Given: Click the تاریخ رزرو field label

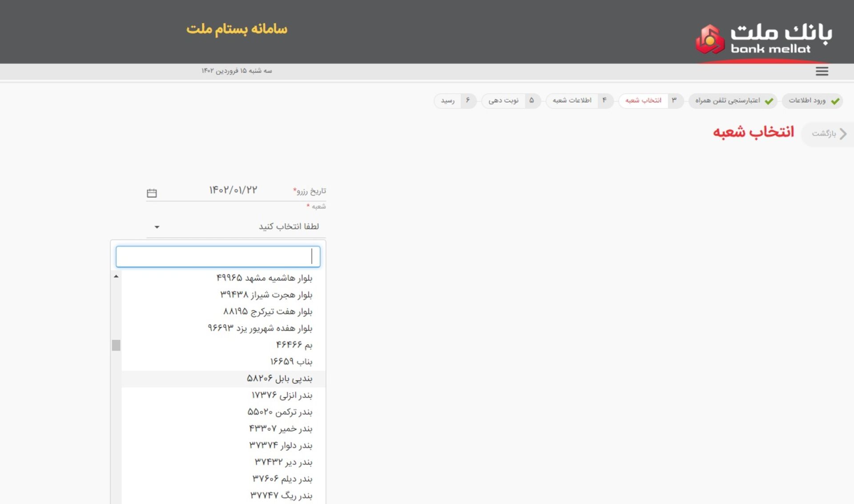Looking at the screenshot, I should (310, 191).
